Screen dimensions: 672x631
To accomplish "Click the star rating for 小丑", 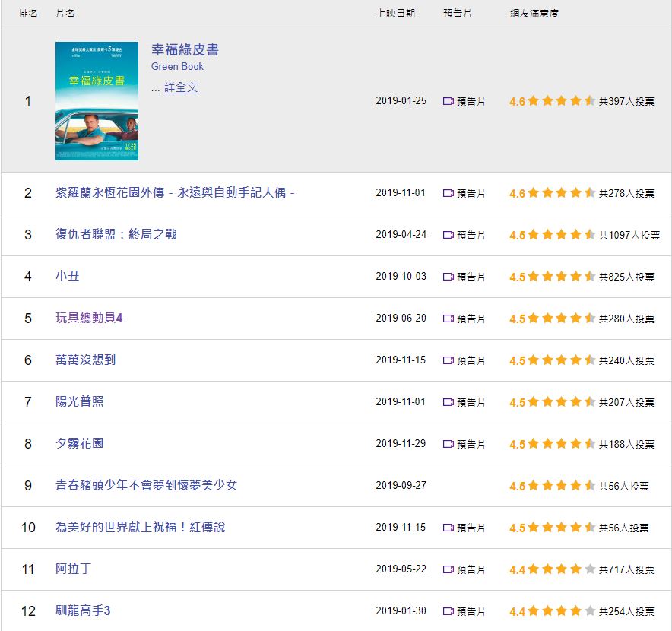I will (561, 277).
